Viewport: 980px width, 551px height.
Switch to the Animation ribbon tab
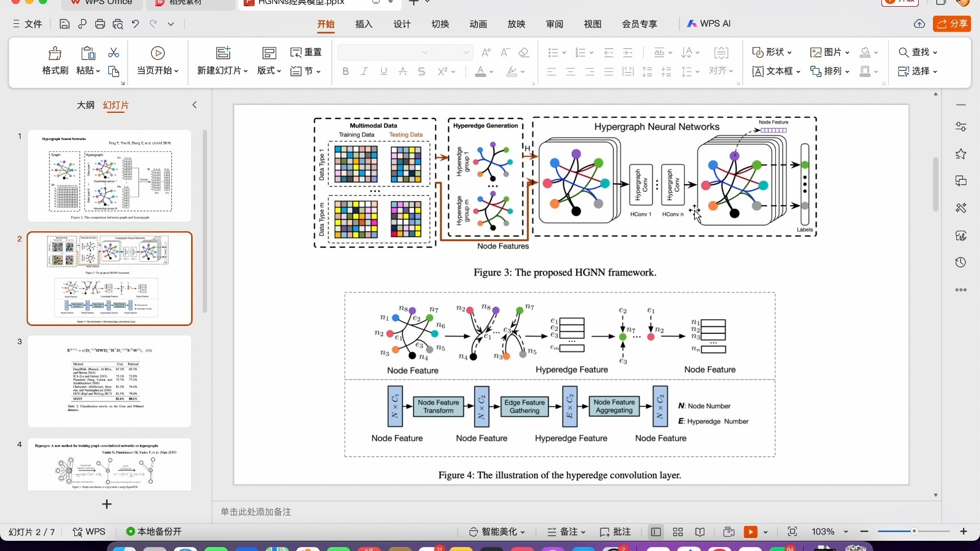click(x=478, y=24)
